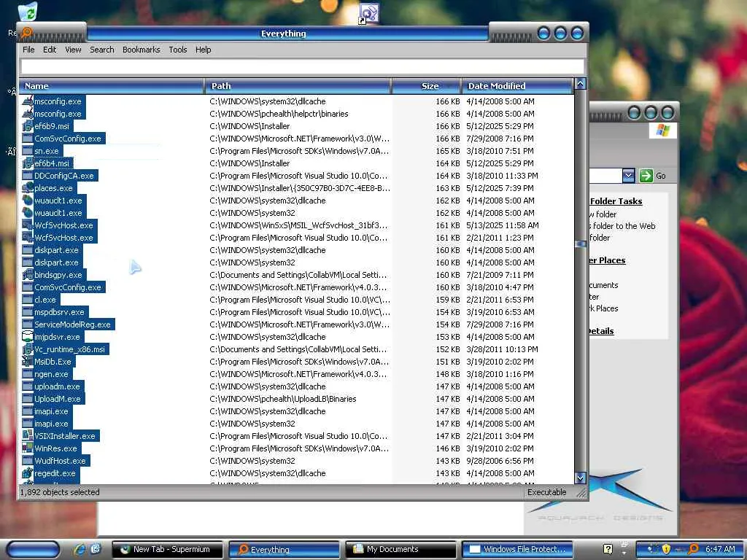Click regedit.exe file icon

coord(27,472)
